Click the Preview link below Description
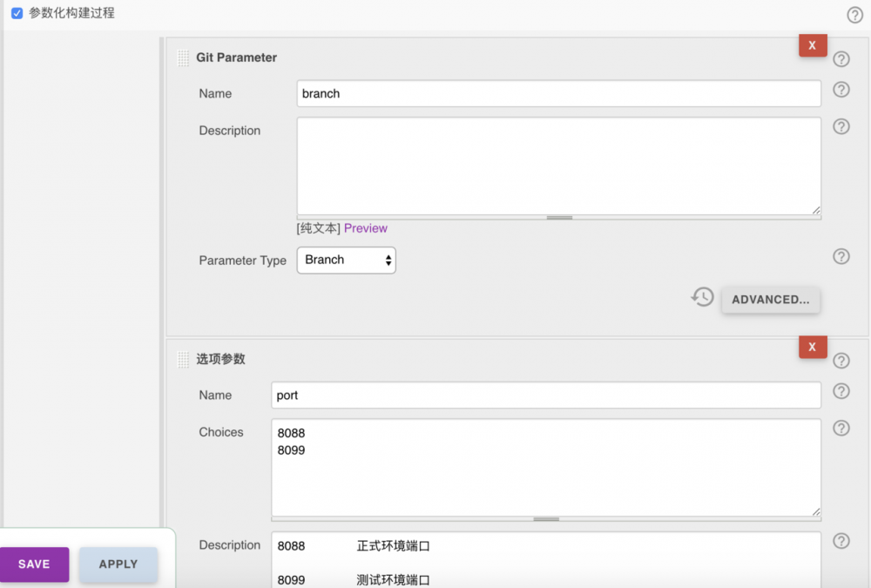This screenshot has width=871, height=588. (x=365, y=227)
